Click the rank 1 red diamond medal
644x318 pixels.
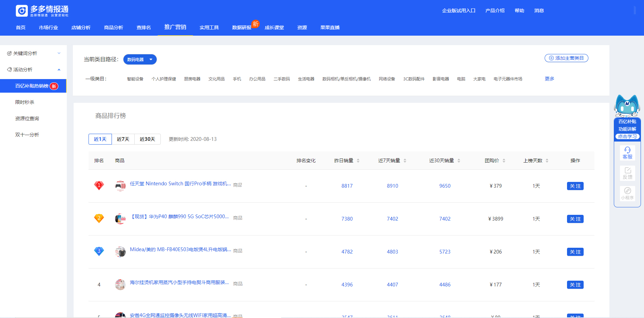pos(99,185)
